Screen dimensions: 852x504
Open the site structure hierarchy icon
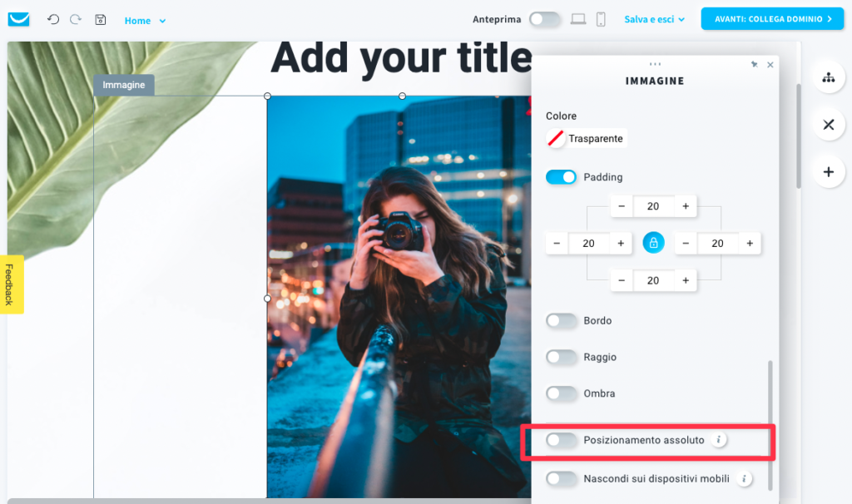point(829,77)
